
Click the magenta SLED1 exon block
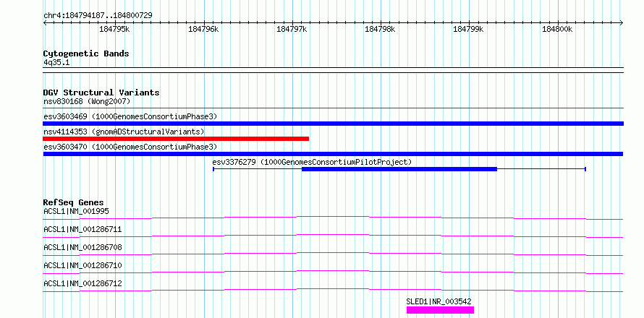tap(440, 310)
